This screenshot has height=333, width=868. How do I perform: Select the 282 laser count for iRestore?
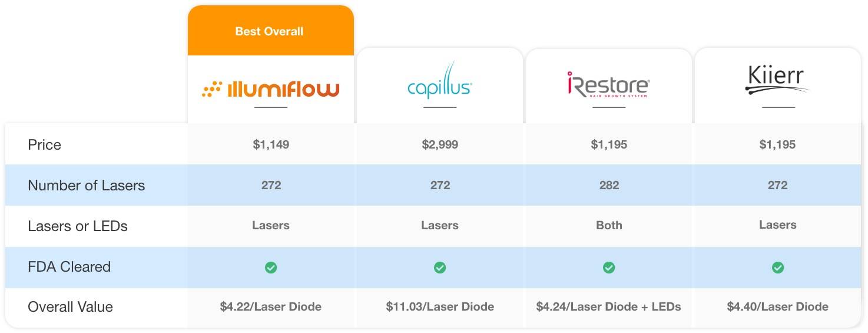(609, 186)
